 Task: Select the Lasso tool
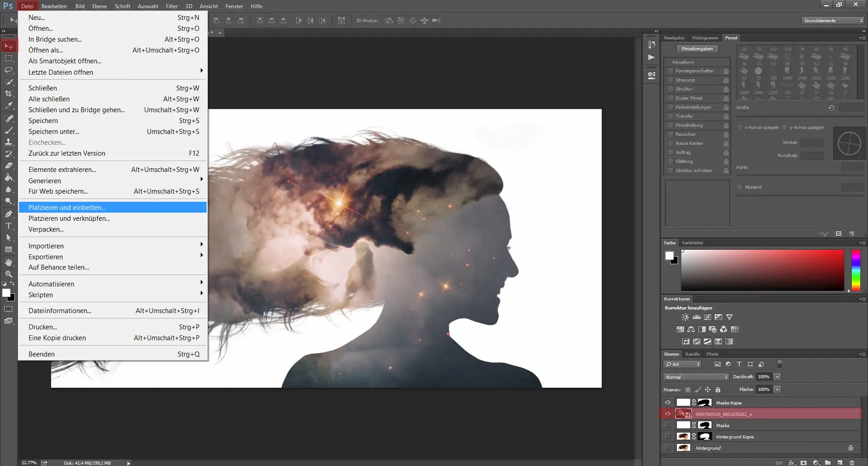pos(9,70)
